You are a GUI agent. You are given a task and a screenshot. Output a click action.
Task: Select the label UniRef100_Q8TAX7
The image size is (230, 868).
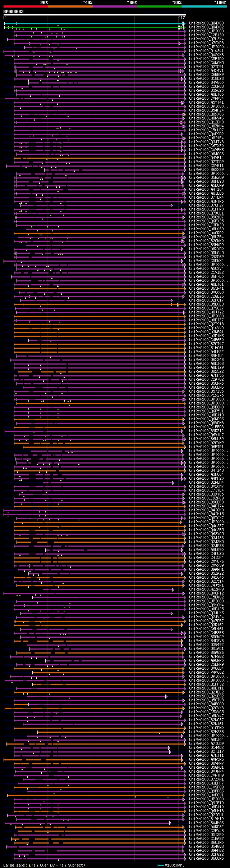click(206, 518)
